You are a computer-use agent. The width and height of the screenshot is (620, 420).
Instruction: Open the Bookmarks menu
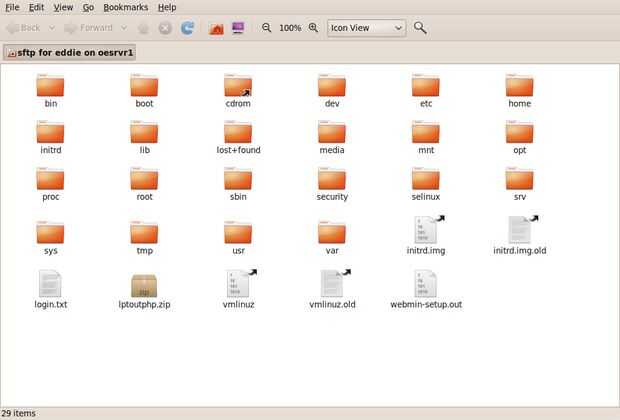click(x=126, y=7)
